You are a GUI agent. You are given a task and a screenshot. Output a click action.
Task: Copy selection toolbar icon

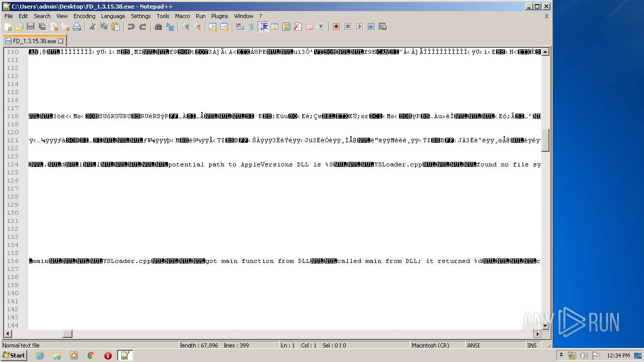(x=104, y=27)
